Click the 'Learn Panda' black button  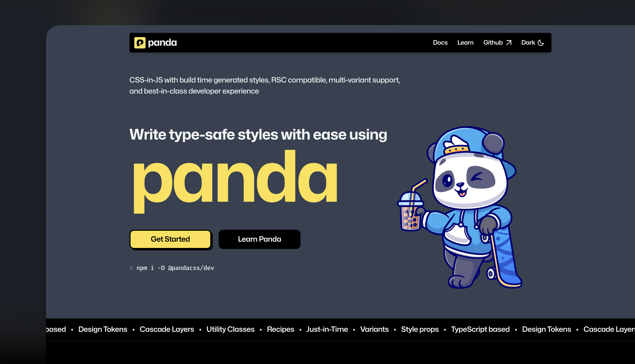tap(259, 239)
